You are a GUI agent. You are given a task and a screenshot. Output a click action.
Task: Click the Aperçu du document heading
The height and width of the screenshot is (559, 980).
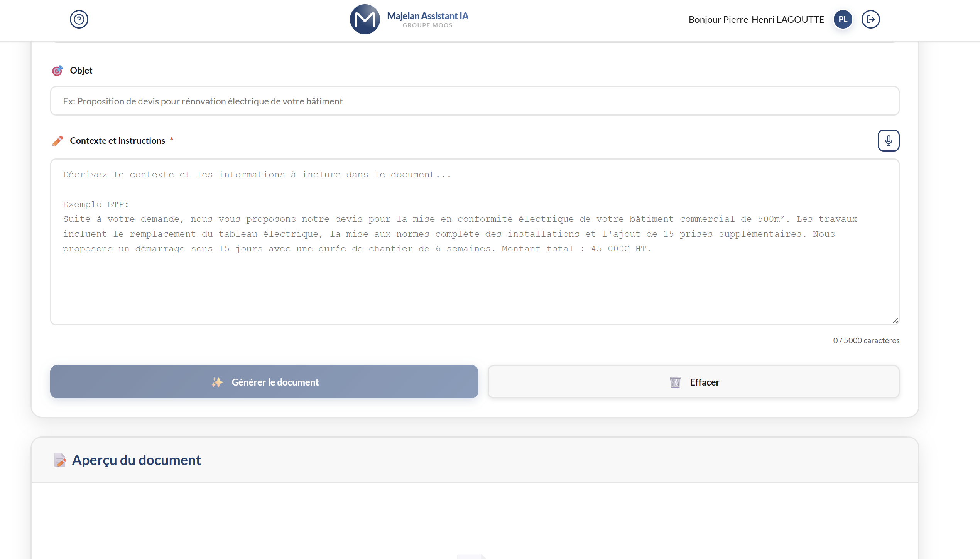click(x=136, y=460)
